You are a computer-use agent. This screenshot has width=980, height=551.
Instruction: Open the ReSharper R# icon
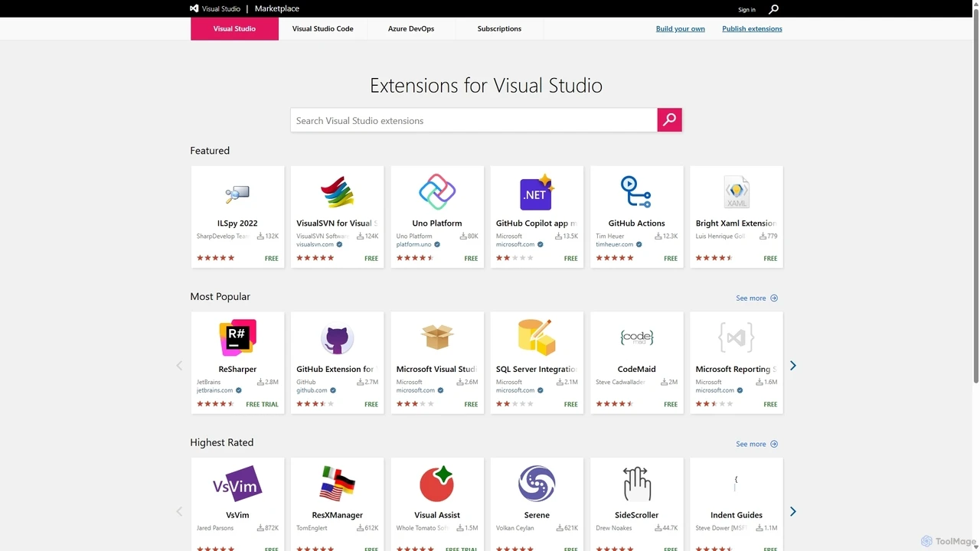[x=237, y=337]
